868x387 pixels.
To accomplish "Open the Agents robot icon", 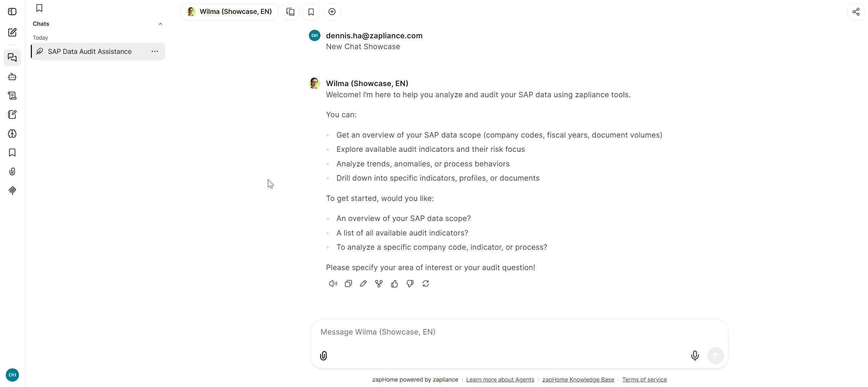I will (12, 77).
